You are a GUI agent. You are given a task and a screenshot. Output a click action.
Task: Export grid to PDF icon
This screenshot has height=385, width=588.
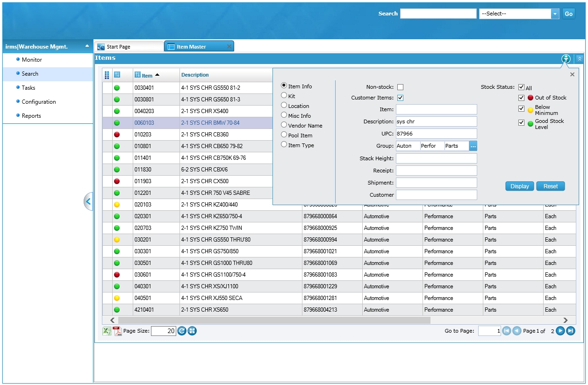click(x=118, y=331)
